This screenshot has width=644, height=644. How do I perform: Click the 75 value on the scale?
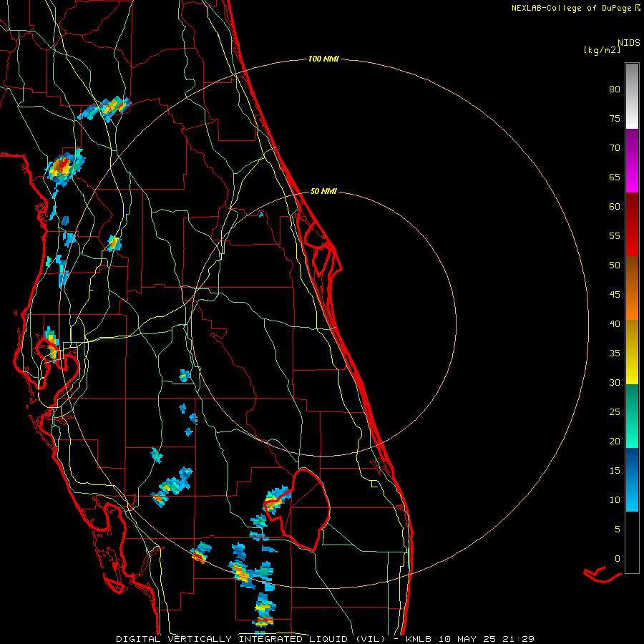click(x=615, y=118)
